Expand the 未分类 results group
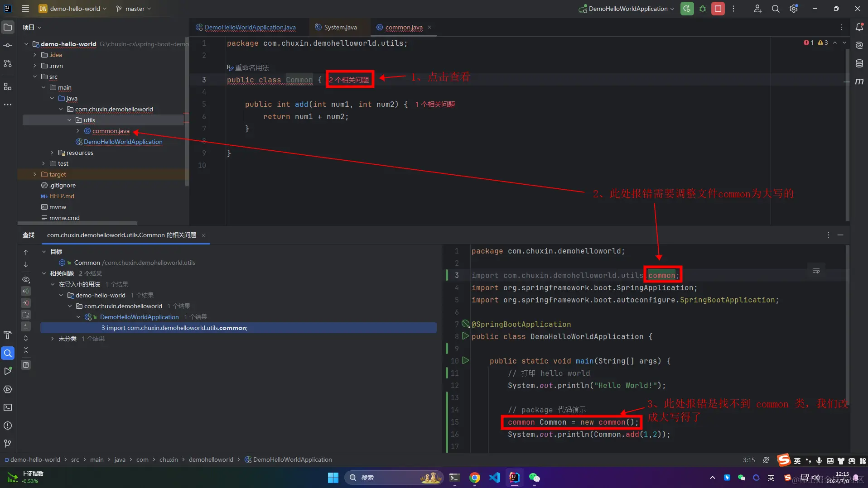Screen dimensions: 868x488 point(53,339)
